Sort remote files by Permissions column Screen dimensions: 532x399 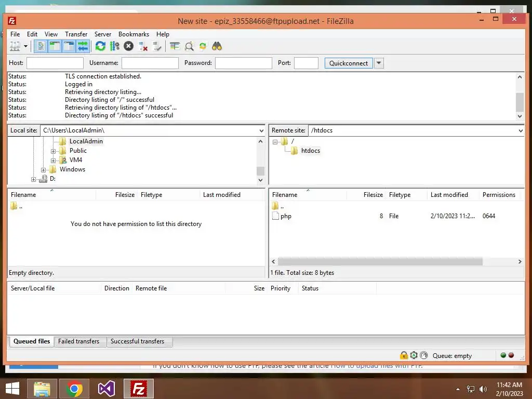tap(499, 195)
